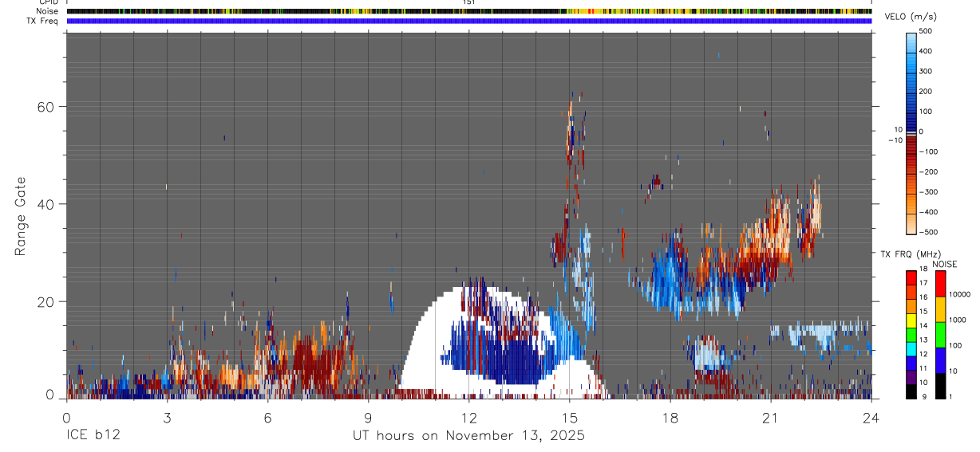Click the '13' label on the TX frequency legend

tap(923, 340)
